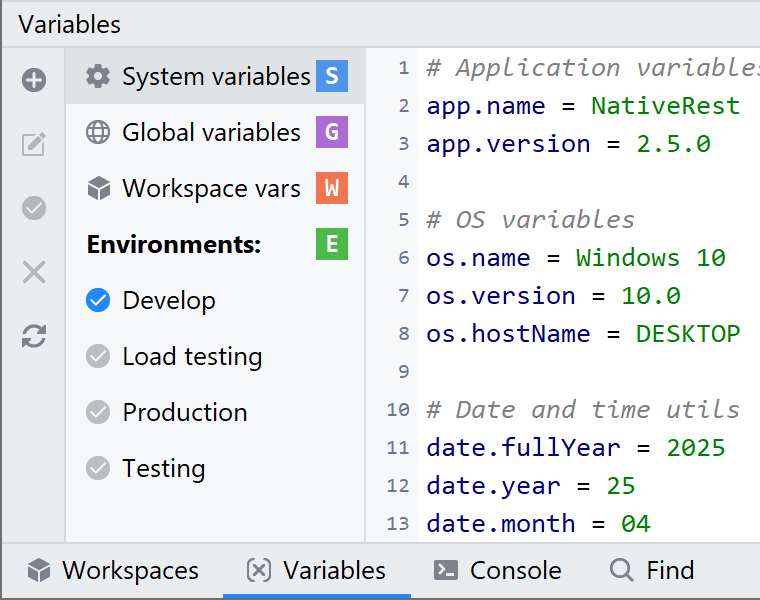Click the blue S badge
The width and height of the screenshot is (760, 600).
pos(332,76)
